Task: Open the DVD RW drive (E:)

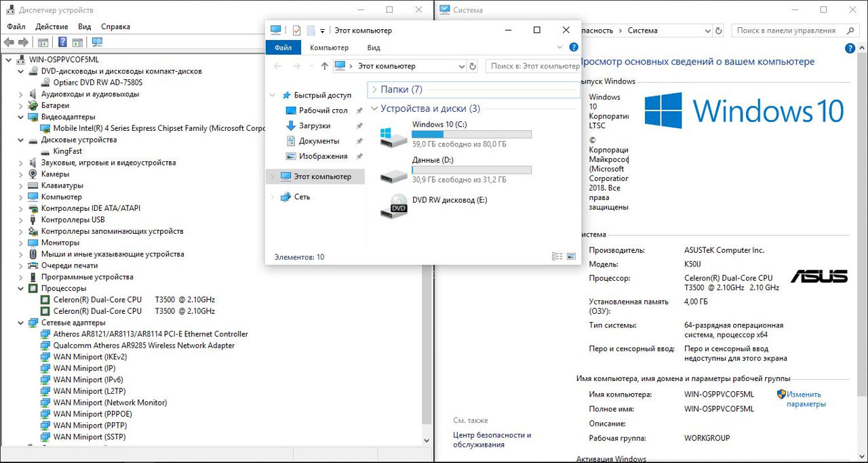Action: pyautogui.click(x=449, y=200)
